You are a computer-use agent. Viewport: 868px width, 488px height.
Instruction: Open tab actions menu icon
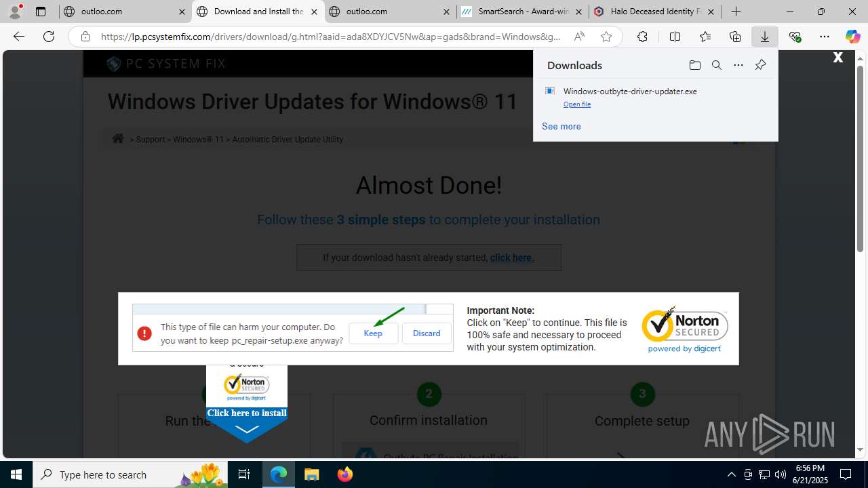[x=41, y=12]
